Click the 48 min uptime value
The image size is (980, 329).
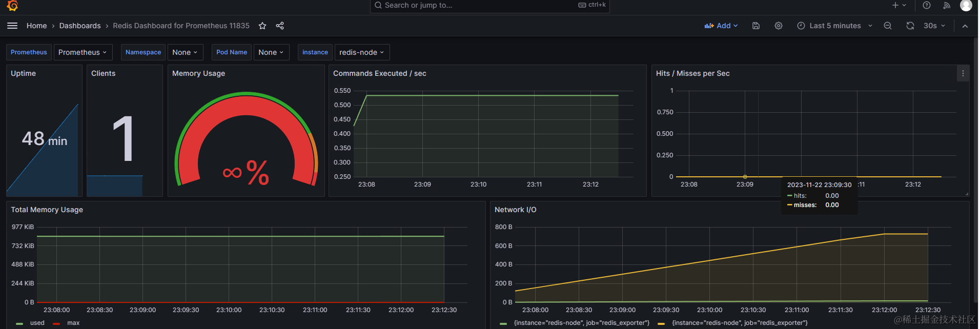coord(45,138)
